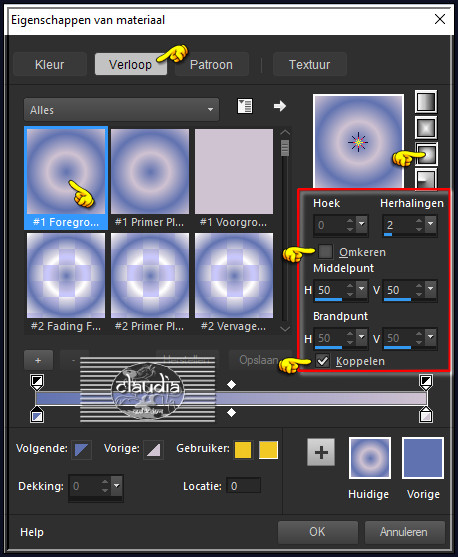The image size is (458, 557).
Task: Pick the first yellow Gebruiker swatch
Action: pos(243,450)
